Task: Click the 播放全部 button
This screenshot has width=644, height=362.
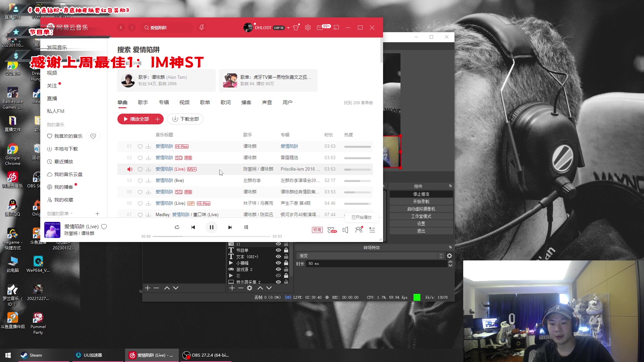Action: click(x=136, y=119)
